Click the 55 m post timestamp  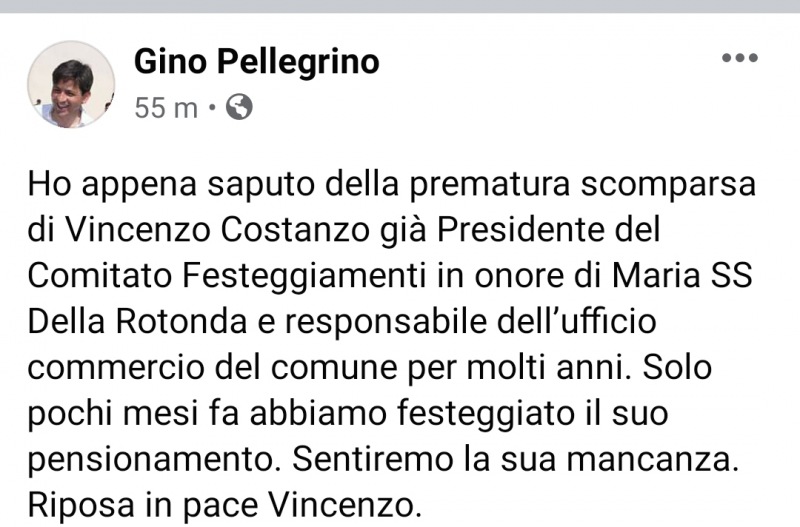tap(166, 107)
